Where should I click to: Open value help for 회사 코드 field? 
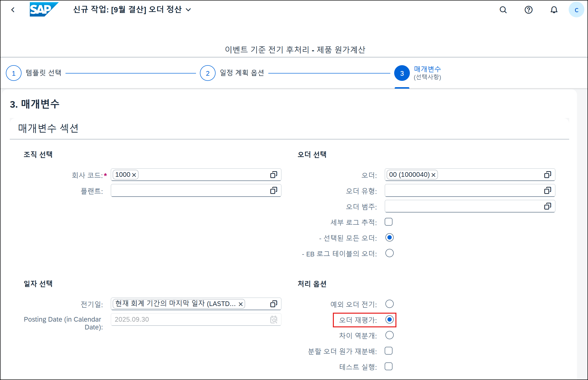pos(273,175)
